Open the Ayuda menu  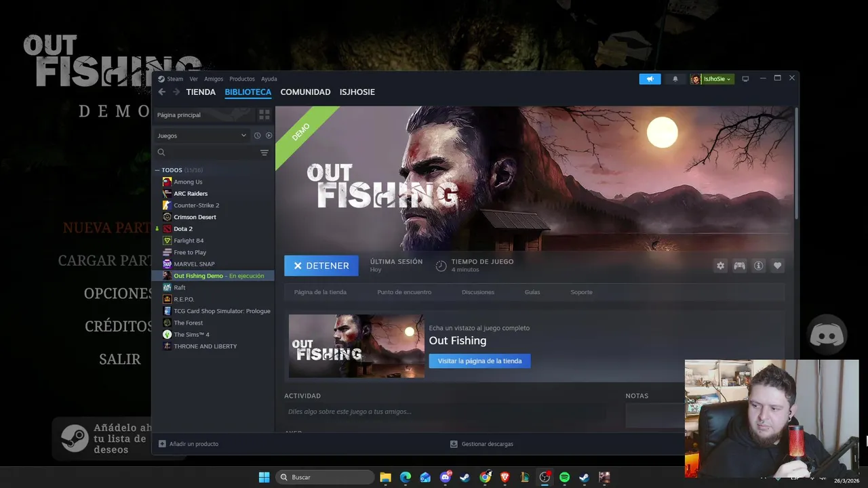[x=269, y=79]
